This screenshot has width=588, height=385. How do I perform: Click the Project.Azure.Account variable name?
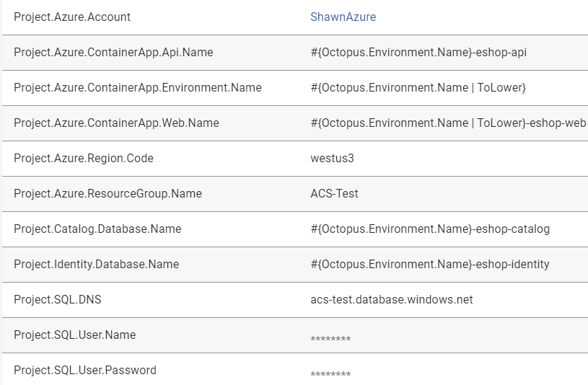[x=72, y=17]
